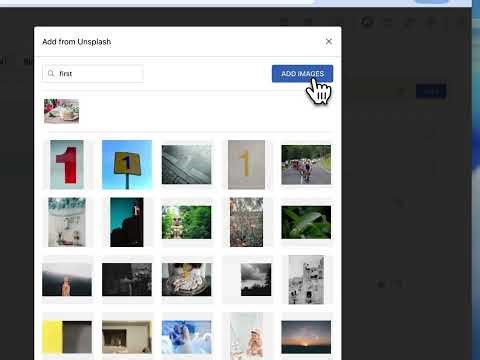The height and width of the screenshot is (360, 480).
Task: Pick the crowd of people photo
Action: (x=246, y=222)
